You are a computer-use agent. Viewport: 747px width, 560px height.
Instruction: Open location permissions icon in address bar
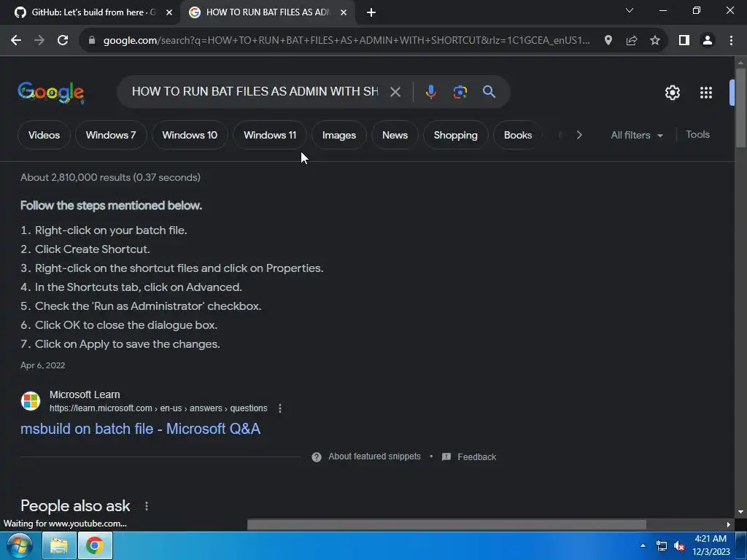point(608,41)
